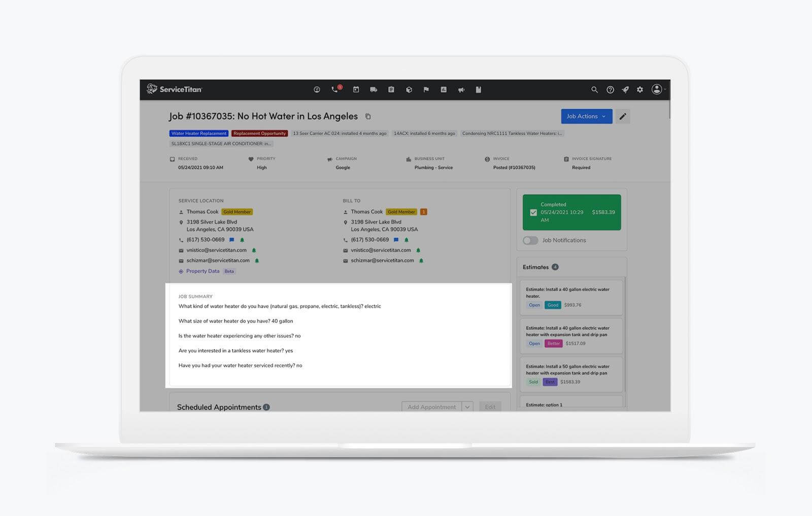View reports via the bar chart icon
Viewport: 812px width, 516px height.
click(444, 89)
